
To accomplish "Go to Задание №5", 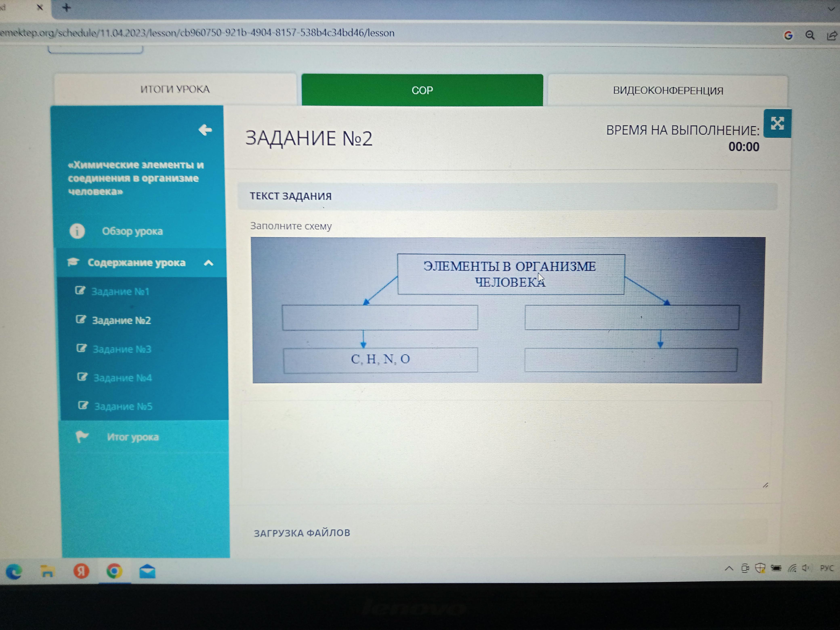I will pyautogui.click(x=123, y=406).
